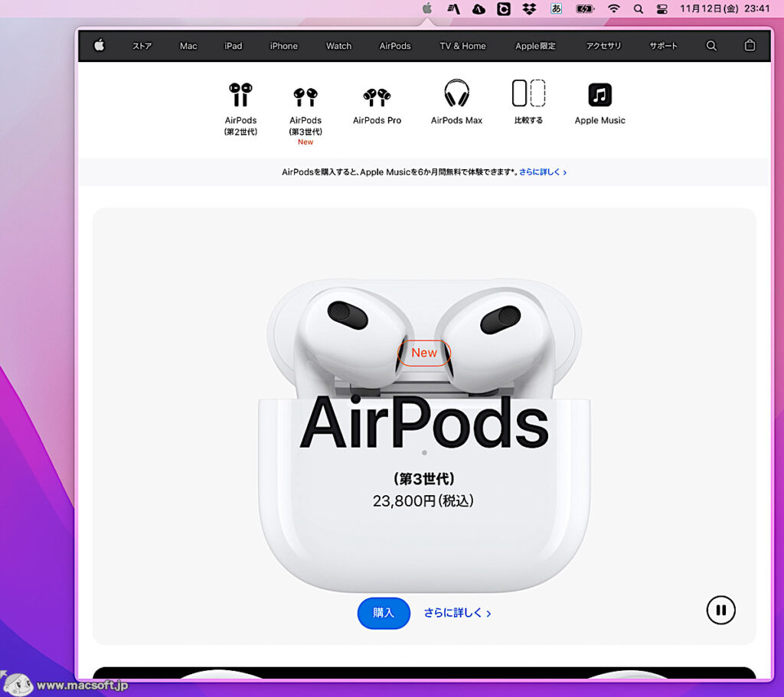Image resolution: width=784 pixels, height=697 pixels.
Task: Click the date and time 11月12日(金) 23:41
Action: 724,8
